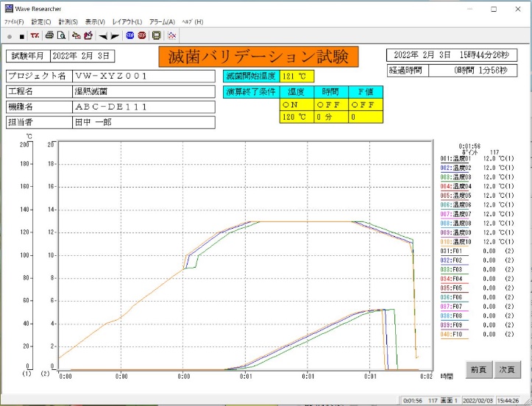Open the ヘルプ(H) menu
The image size is (532, 406).
click(x=193, y=22)
